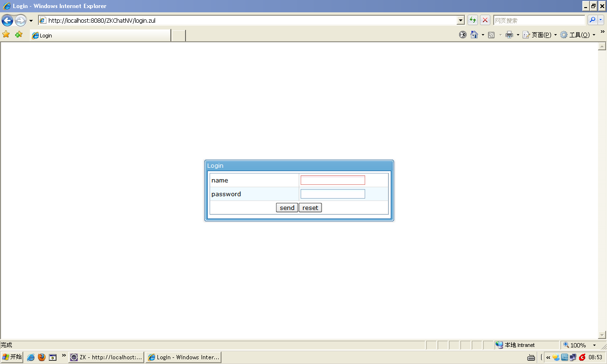
Task: Open the 开始 Start menu
Action: 12,357
